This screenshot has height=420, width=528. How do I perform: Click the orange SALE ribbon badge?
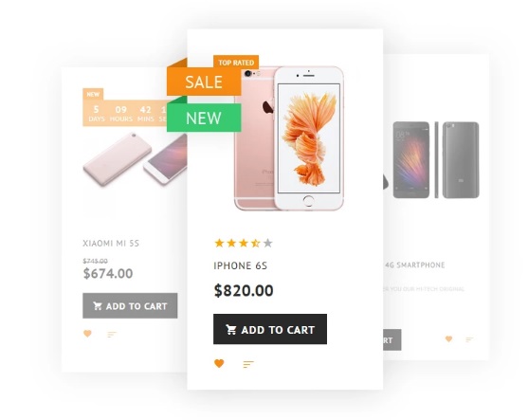(204, 82)
